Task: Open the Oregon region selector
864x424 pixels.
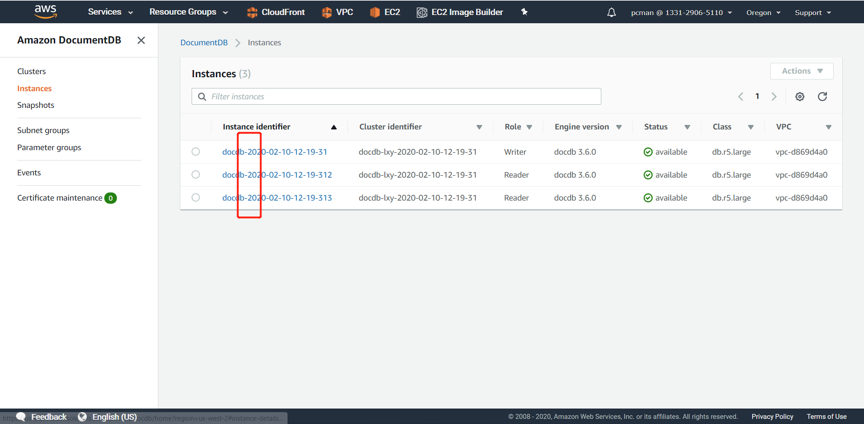Action: click(x=763, y=13)
